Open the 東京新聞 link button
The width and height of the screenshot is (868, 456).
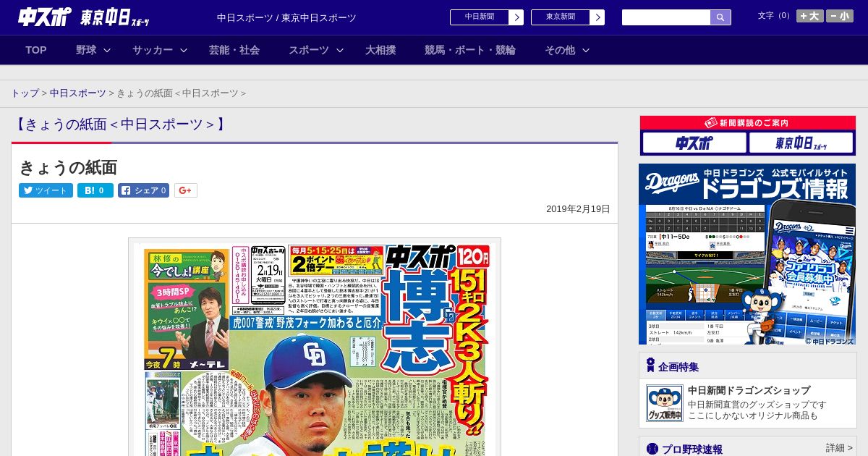560,17
